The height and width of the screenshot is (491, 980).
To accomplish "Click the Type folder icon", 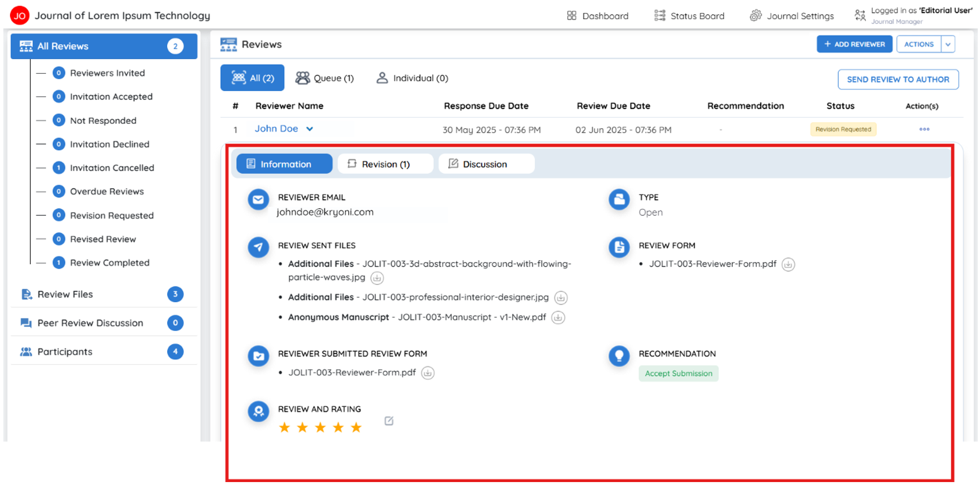I will 619,199.
